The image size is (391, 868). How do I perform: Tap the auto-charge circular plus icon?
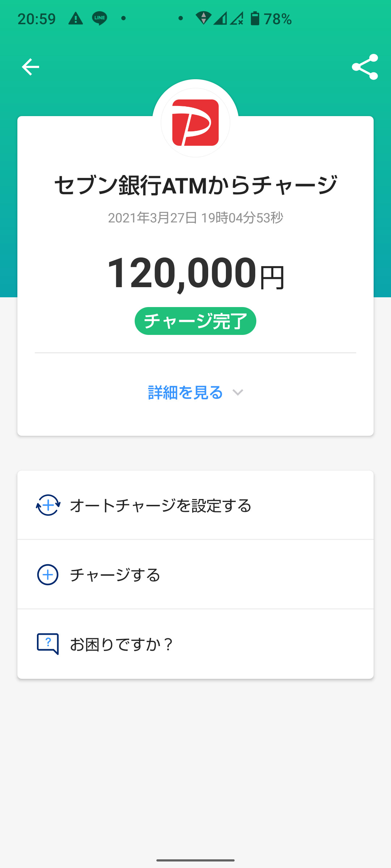[48, 505]
